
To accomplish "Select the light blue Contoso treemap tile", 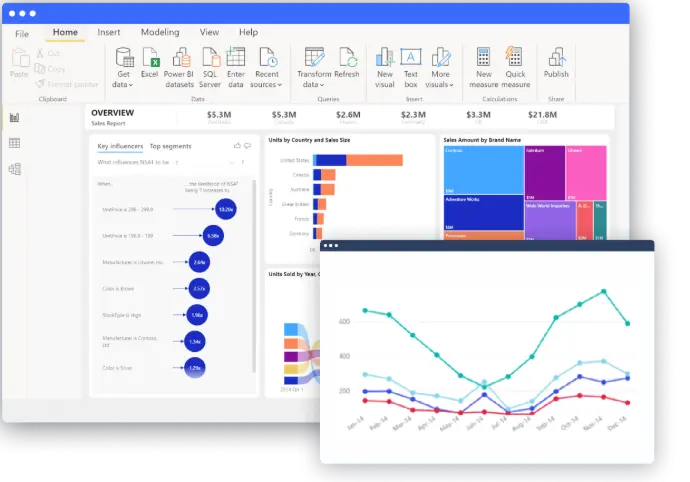I will pos(484,170).
